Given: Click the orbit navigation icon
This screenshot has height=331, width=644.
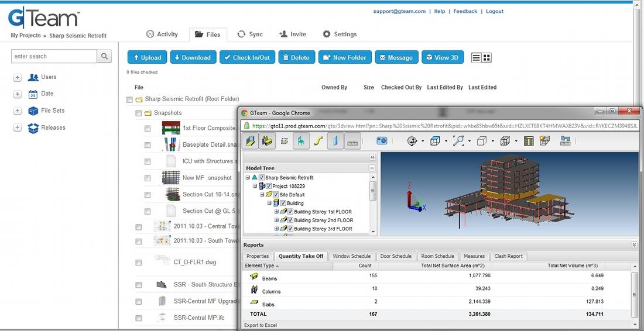Looking at the screenshot, I should point(412,141).
